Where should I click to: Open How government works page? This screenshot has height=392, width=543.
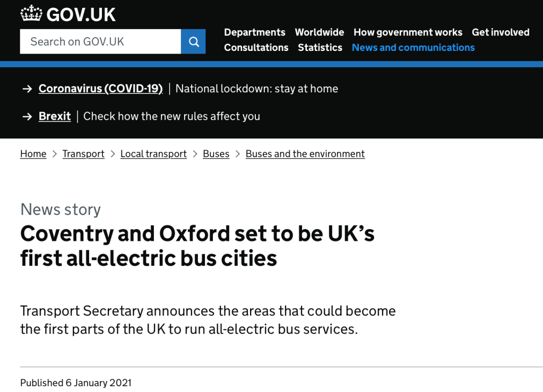(x=408, y=32)
